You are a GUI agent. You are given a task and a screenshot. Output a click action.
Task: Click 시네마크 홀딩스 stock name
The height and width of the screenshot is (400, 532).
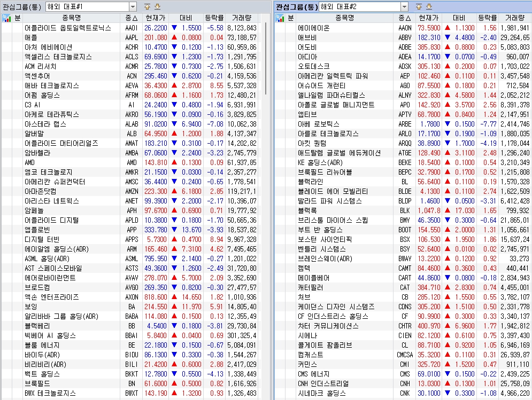point(321,393)
